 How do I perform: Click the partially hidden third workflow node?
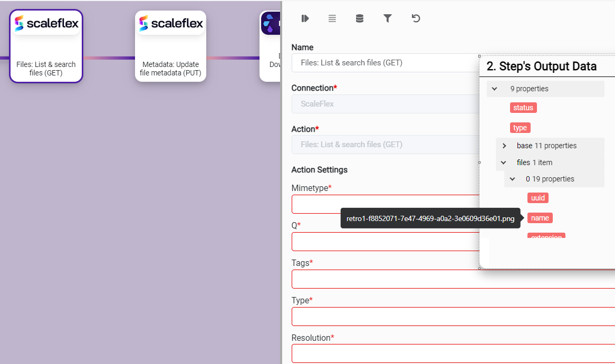tap(271, 46)
